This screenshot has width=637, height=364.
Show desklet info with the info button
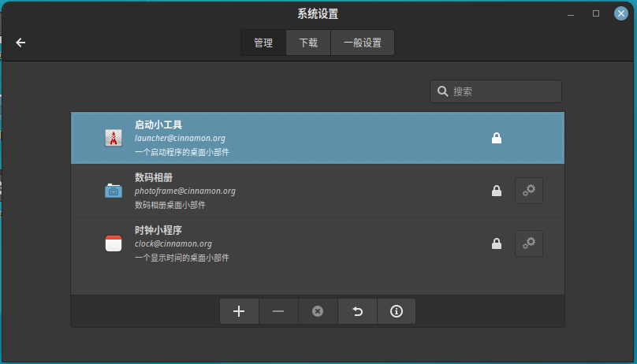tap(397, 311)
